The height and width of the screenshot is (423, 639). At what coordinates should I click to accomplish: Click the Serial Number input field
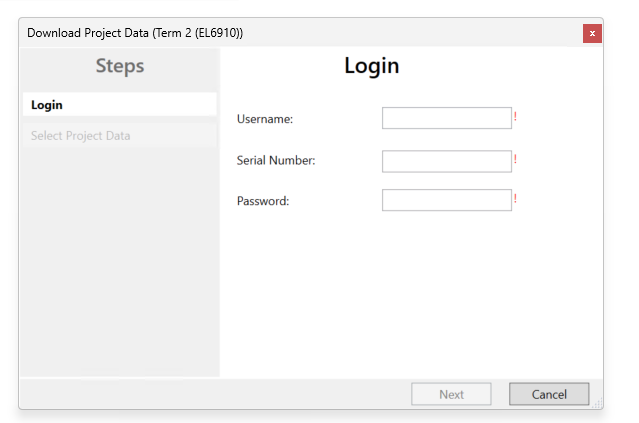[x=447, y=161]
